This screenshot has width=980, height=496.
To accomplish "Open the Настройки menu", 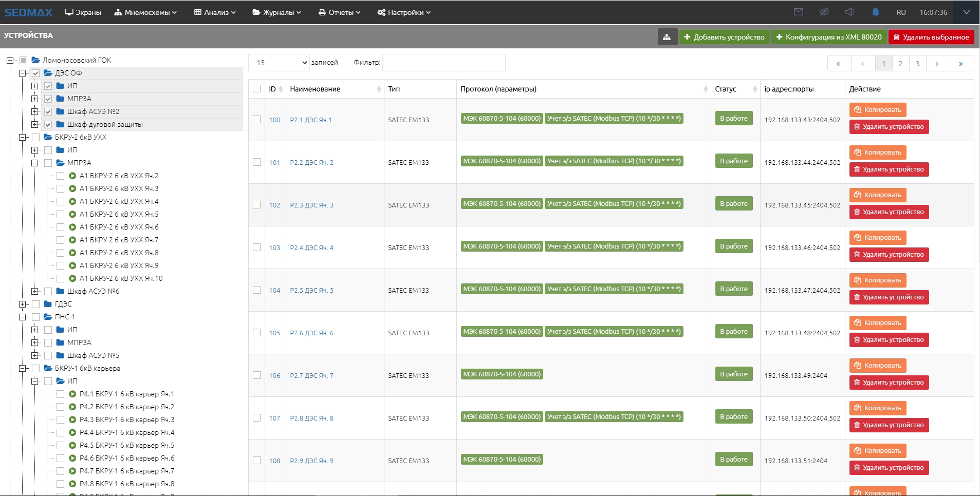I will click(x=404, y=12).
